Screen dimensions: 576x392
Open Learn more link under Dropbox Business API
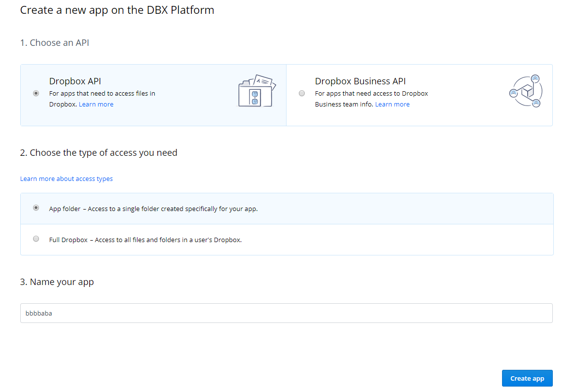pos(392,105)
